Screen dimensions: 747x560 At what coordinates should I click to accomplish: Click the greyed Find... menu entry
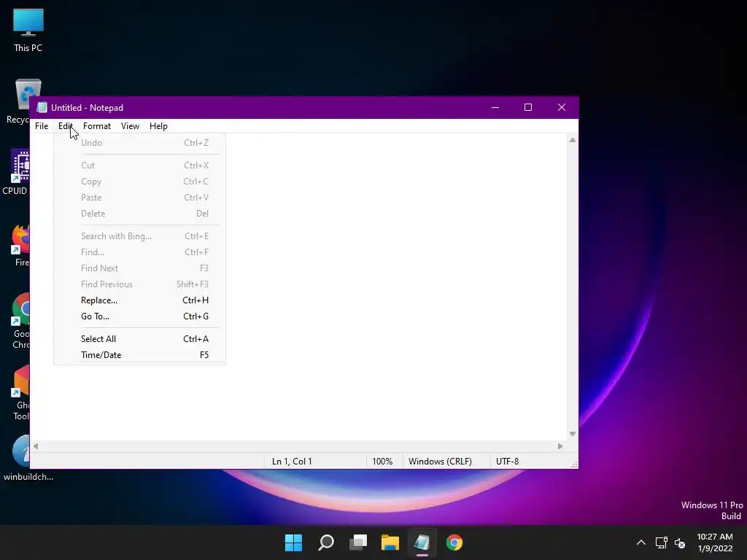(139, 252)
